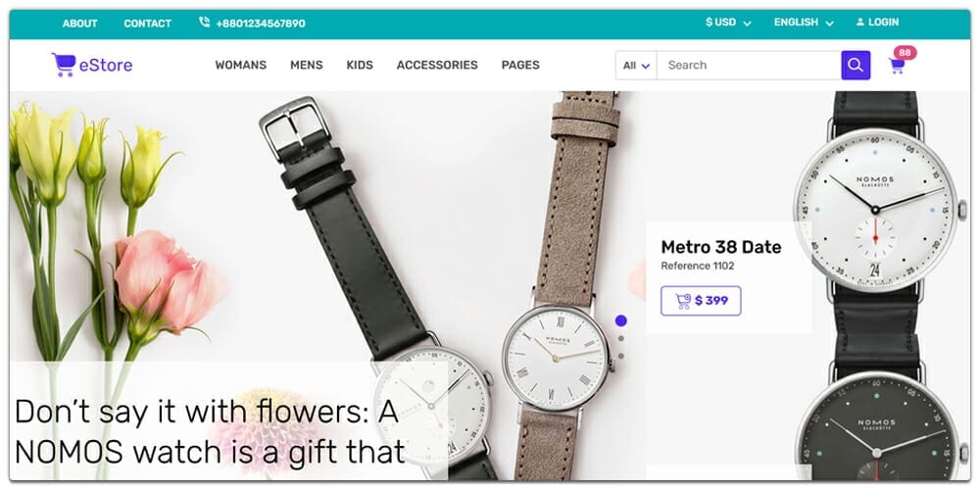Open the MENS menu item

306,65
